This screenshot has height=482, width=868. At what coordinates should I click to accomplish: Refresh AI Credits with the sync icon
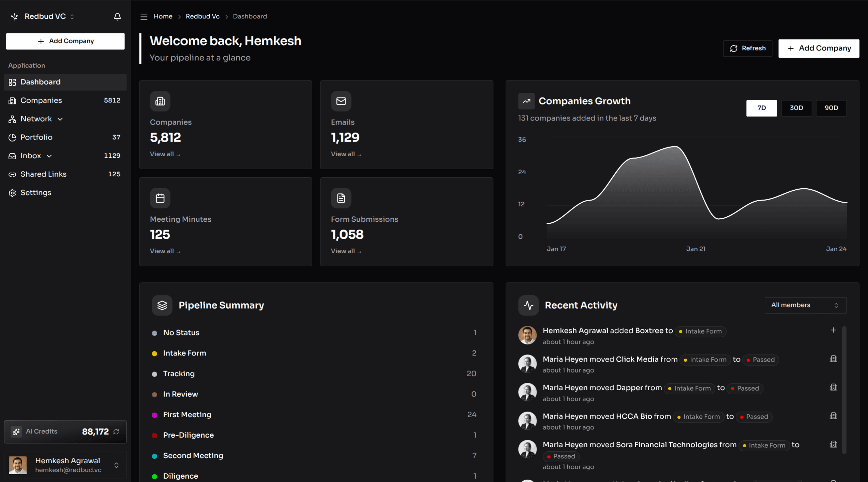click(x=116, y=432)
